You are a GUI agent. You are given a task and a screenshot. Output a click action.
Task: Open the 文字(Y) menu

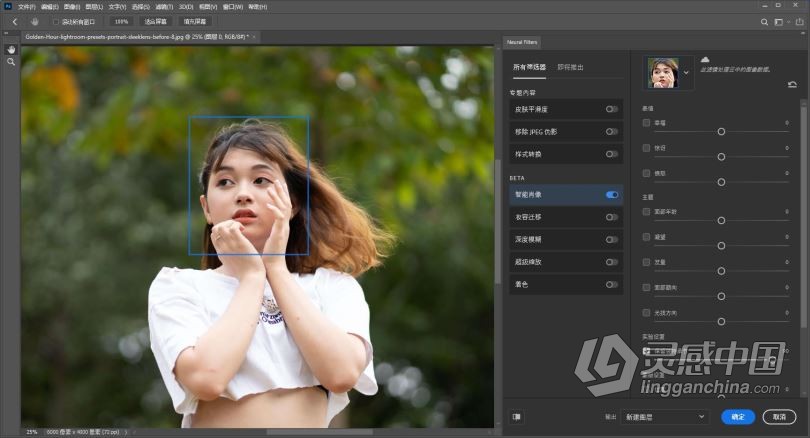pos(117,7)
